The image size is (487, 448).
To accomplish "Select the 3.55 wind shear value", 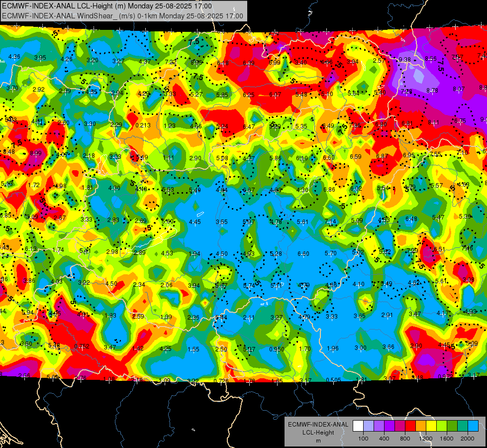I will pos(222,222).
